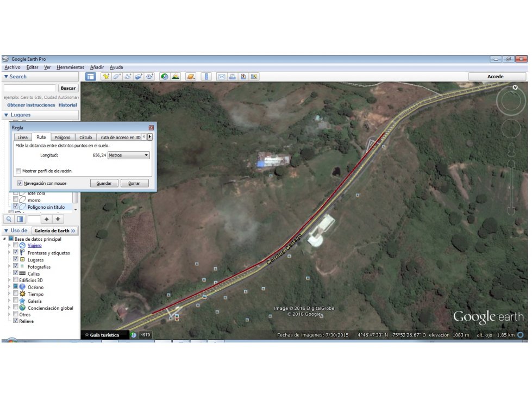Expand the Concienciación global node
Image resolution: width=532 pixels, height=399 pixels.
click(9, 308)
